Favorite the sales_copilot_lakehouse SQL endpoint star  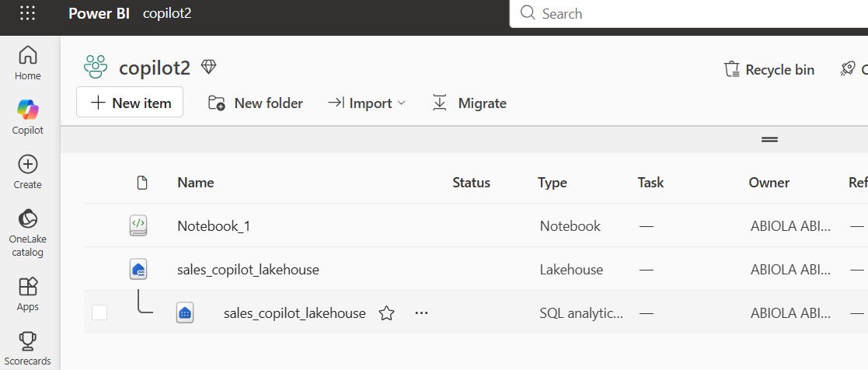tap(386, 313)
